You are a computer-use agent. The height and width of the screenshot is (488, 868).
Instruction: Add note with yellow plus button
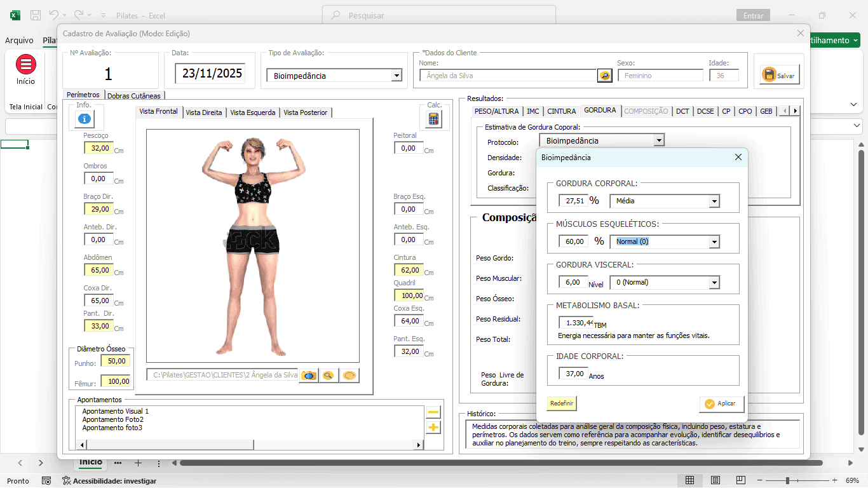[x=433, y=428]
